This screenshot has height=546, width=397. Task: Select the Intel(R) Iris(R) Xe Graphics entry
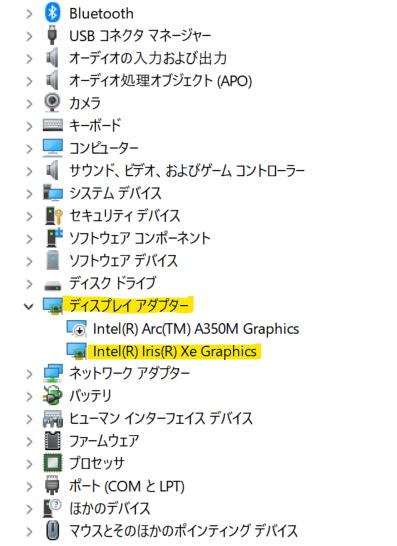click(175, 351)
